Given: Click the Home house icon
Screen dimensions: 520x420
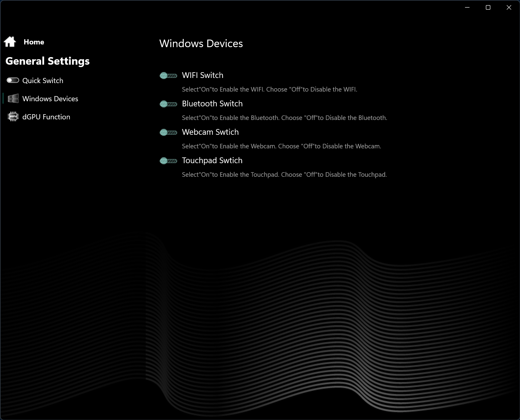Looking at the screenshot, I should tap(10, 42).
